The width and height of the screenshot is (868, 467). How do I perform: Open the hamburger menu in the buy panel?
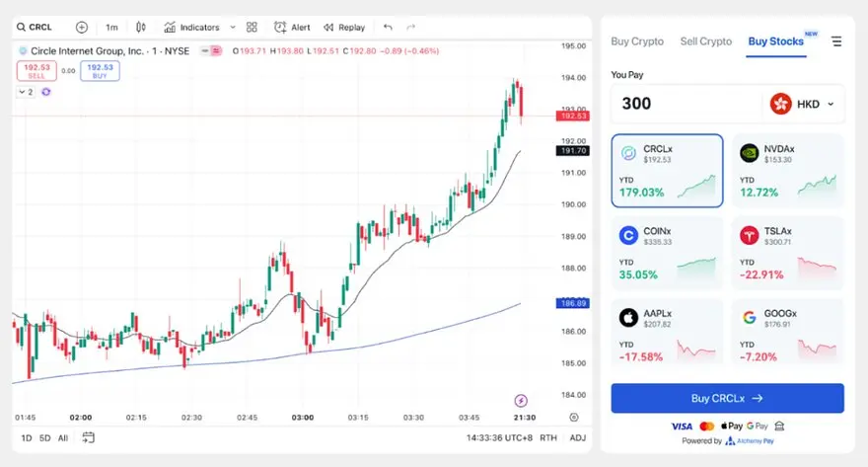pyautogui.click(x=836, y=41)
